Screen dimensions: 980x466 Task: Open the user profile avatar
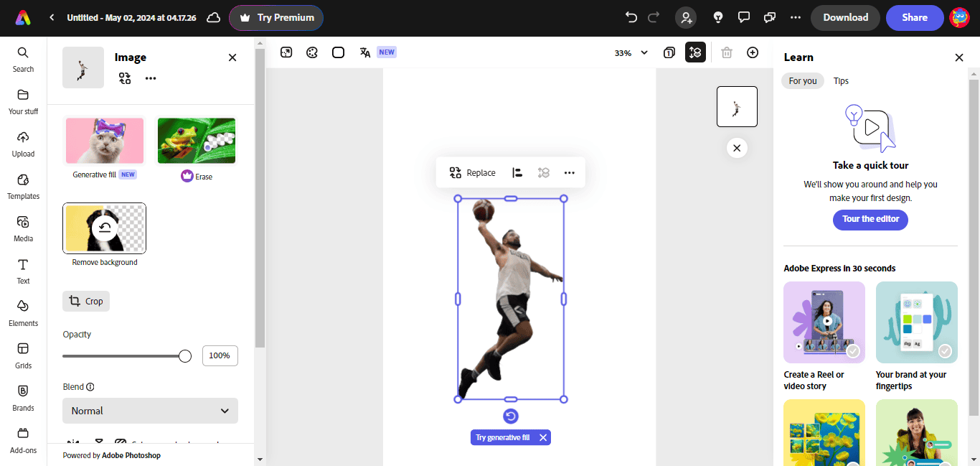tap(959, 17)
